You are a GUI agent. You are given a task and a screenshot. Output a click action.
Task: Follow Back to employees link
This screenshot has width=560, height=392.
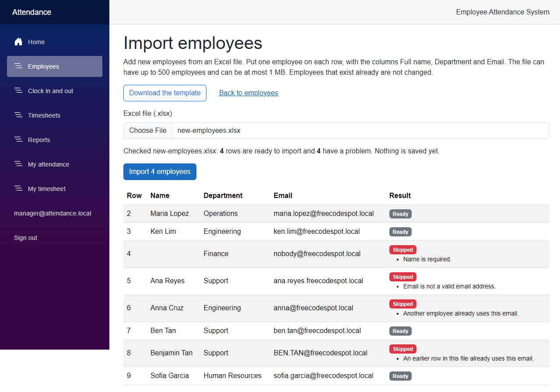coord(248,93)
